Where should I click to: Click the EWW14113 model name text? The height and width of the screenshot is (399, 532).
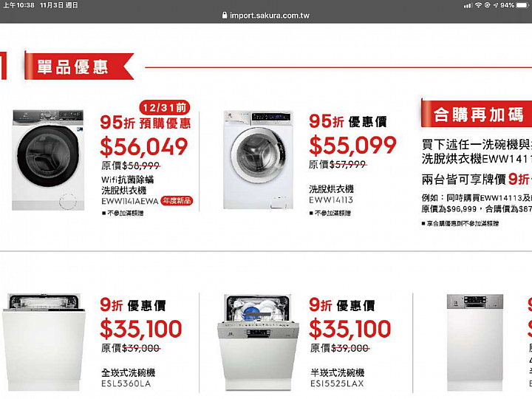[331, 199]
